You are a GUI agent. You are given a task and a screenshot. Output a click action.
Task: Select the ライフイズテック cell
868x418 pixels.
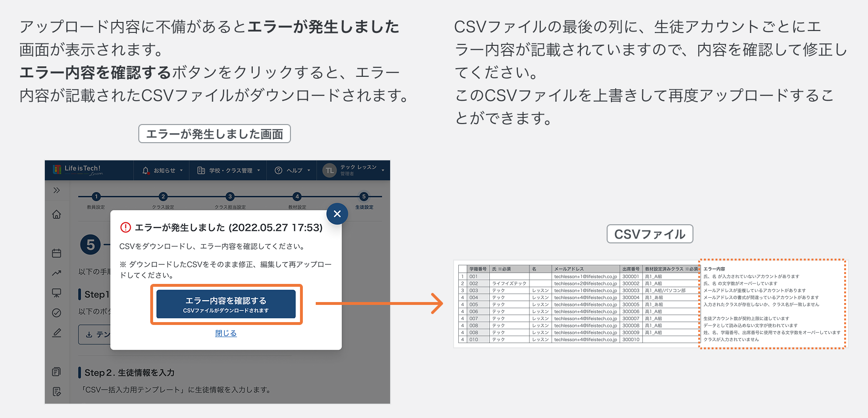pos(509,283)
